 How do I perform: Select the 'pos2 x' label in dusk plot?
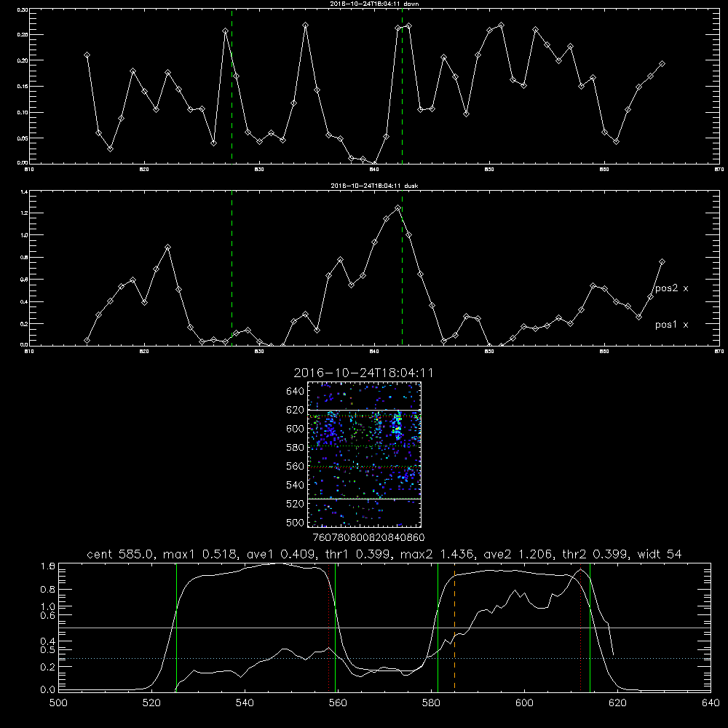click(x=671, y=288)
